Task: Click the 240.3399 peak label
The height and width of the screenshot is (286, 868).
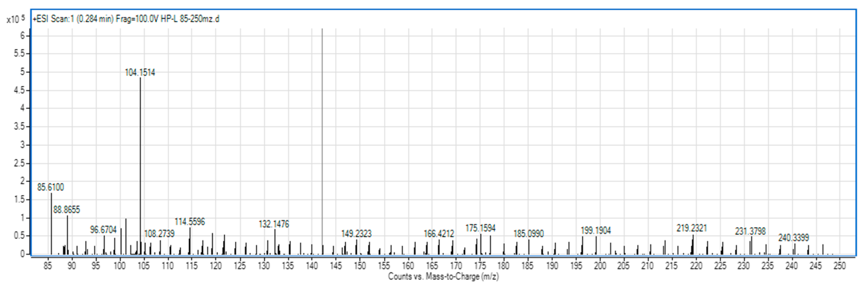Action: [793, 238]
